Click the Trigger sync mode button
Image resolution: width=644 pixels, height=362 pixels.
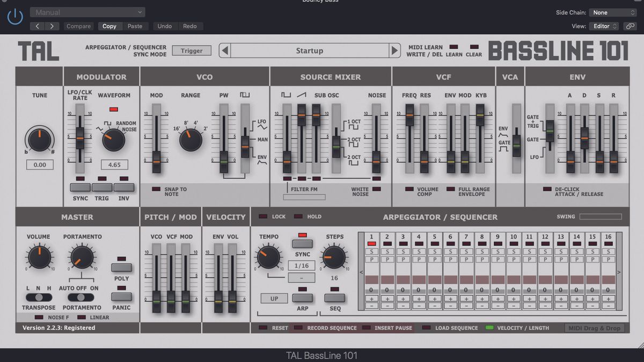[x=192, y=50]
